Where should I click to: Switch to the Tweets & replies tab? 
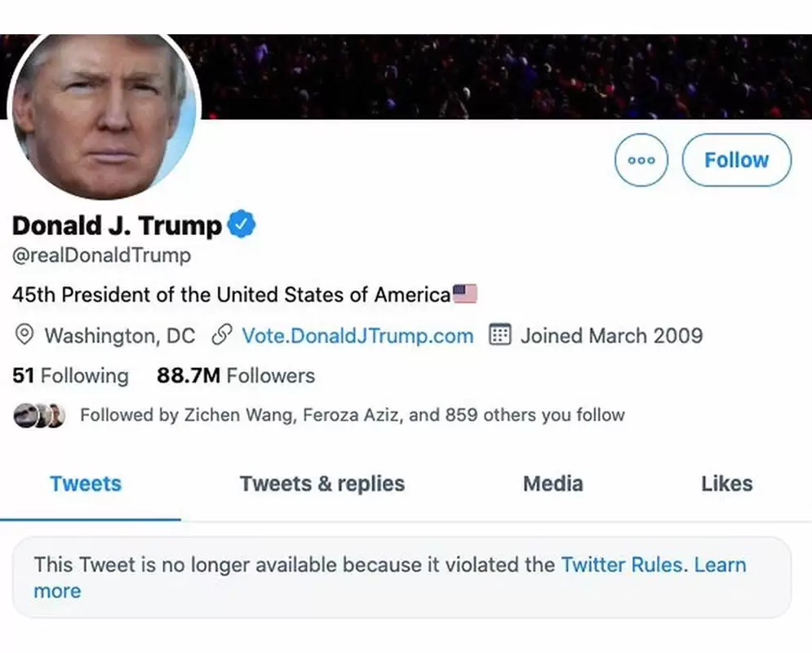coord(322,483)
